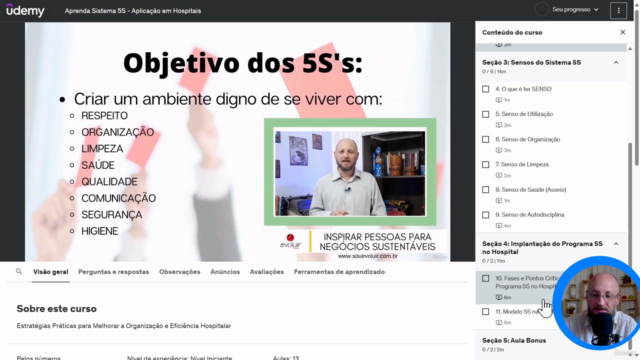Expand Seção 5: Aula Bonus
Image resolution: width=640 pixels, height=360 pixels.
click(514, 340)
